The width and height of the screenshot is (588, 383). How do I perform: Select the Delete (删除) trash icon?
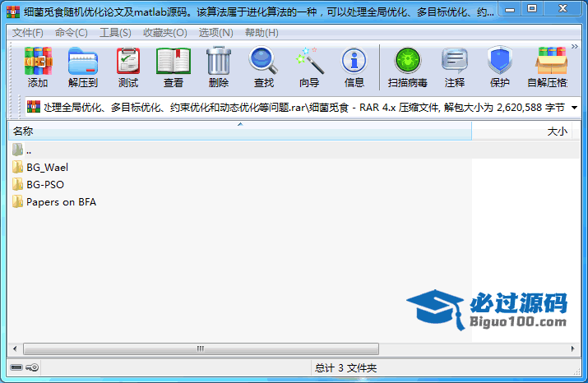click(x=219, y=67)
